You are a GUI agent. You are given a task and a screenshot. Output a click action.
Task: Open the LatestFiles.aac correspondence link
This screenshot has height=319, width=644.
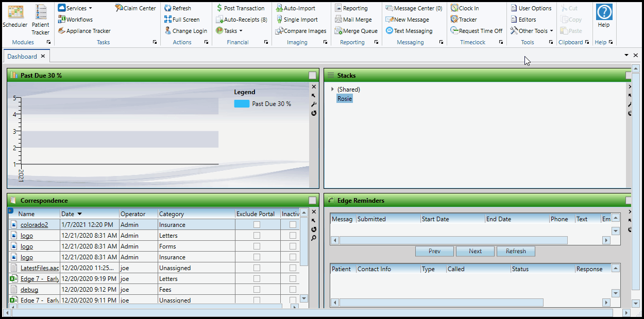coord(40,268)
